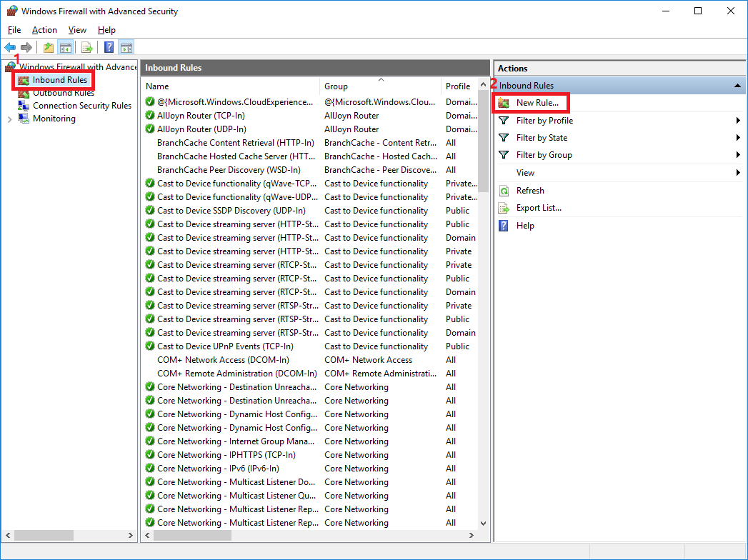Screen dimensions: 748x560
Task: Click Help in the Actions pane
Action: (x=525, y=226)
